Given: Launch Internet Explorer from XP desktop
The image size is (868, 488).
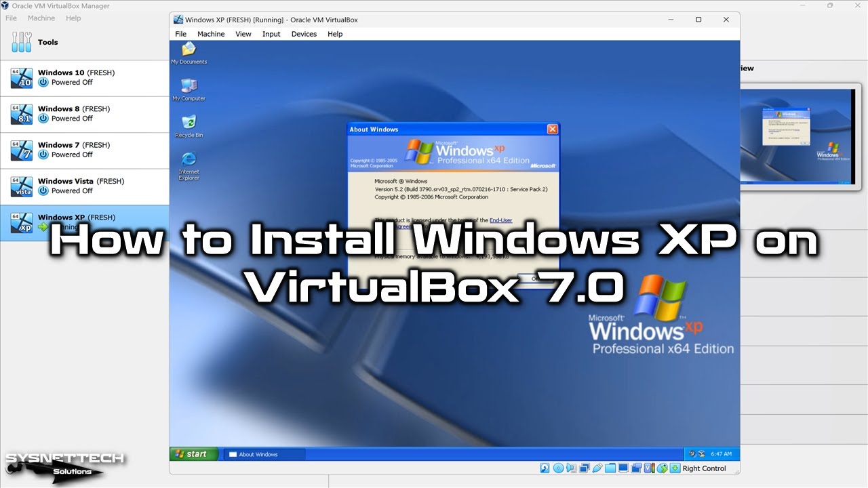Looking at the screenshot, I should [x=189, y=165].
